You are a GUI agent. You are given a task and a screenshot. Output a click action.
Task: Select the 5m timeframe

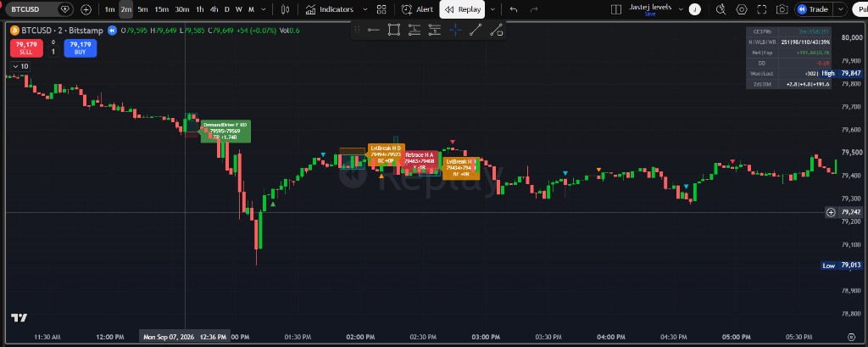click(142, 9)
